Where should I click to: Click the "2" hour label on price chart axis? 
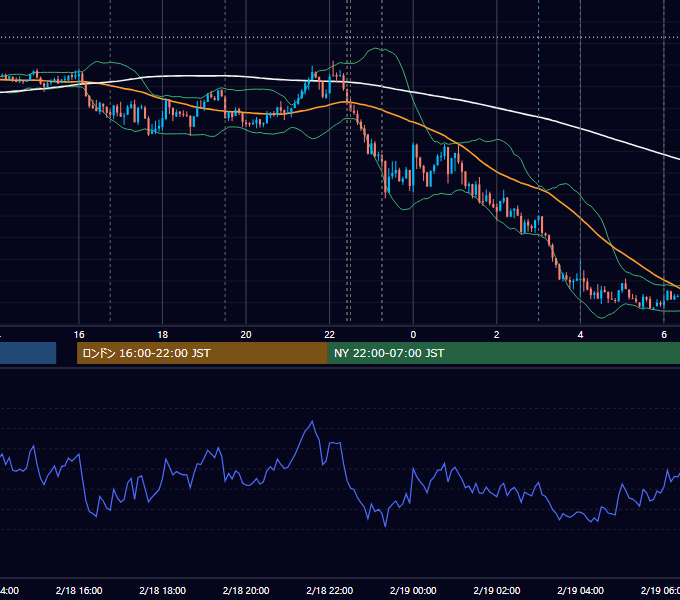point(497,335)
